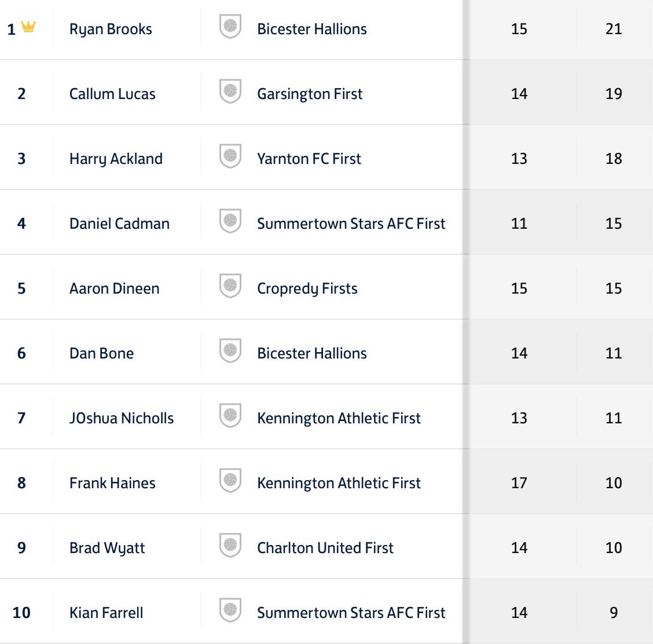Click badge in Kian Farrell's row
The width and height of the screenshot is (653, 644).
[230, 611]
